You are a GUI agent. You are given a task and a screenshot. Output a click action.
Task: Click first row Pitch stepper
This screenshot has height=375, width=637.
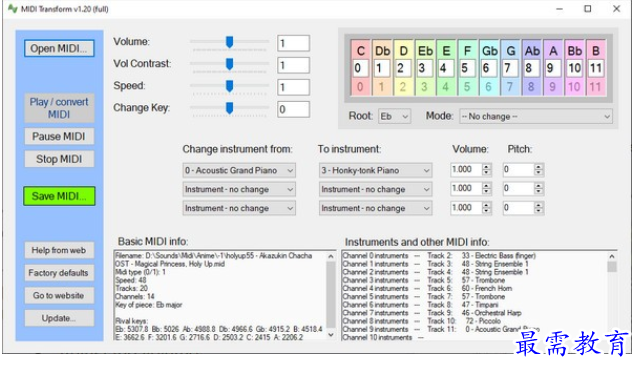pyautogui.click(x=538, y=170)
